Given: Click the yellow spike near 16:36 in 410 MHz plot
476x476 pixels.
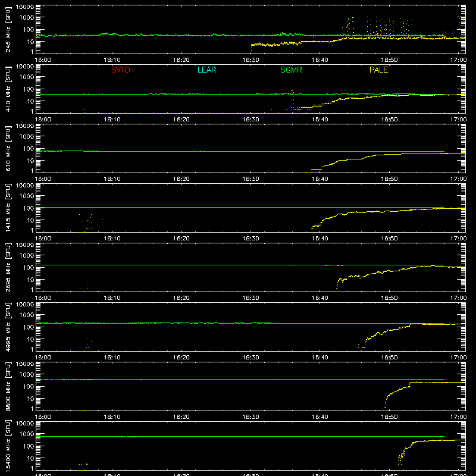Looking at the screenshot, I should [292, 99].
